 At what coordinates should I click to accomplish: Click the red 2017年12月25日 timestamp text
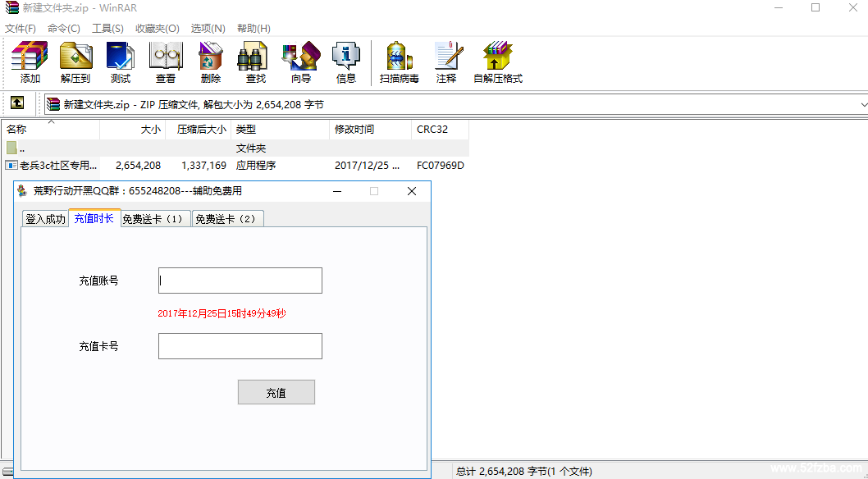222,313
